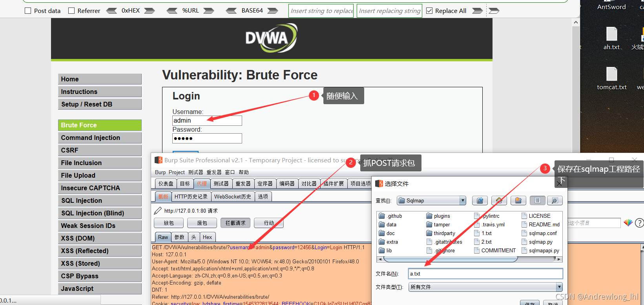Click the 0xHEX encode right arrow
Viewport: 644px width, 305px height.
[x=149, y=11]
